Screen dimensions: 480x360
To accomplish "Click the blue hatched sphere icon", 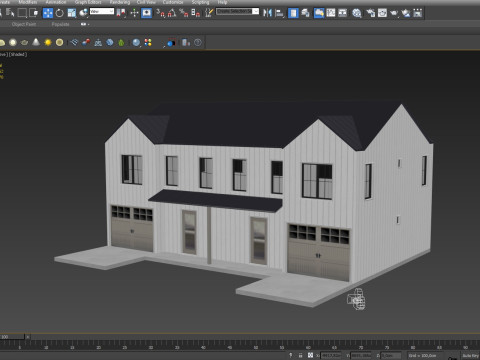I will click(x=110, y=42).
